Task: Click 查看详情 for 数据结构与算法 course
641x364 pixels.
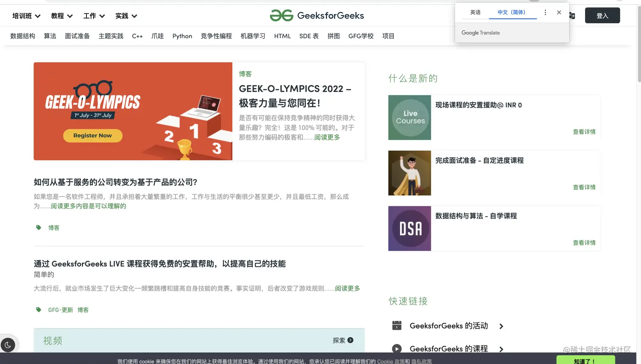Action: (584, 243)
